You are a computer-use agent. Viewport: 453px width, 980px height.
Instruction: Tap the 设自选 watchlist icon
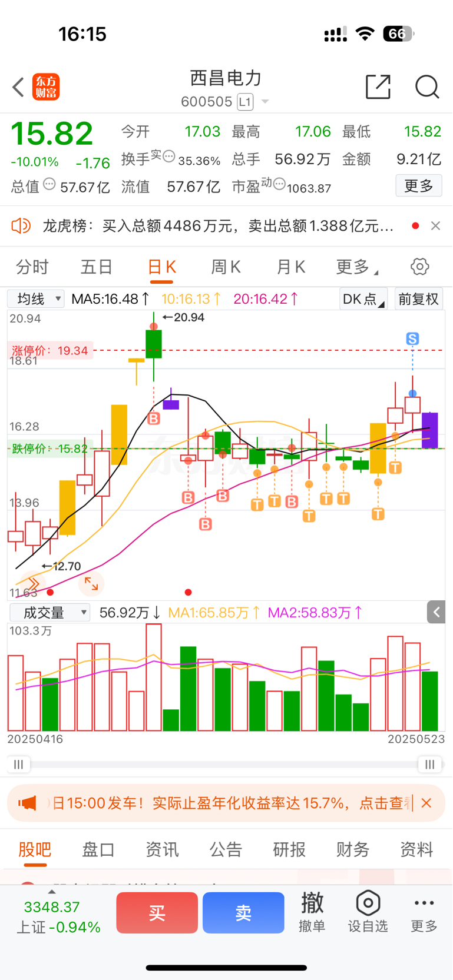point(368,912)
